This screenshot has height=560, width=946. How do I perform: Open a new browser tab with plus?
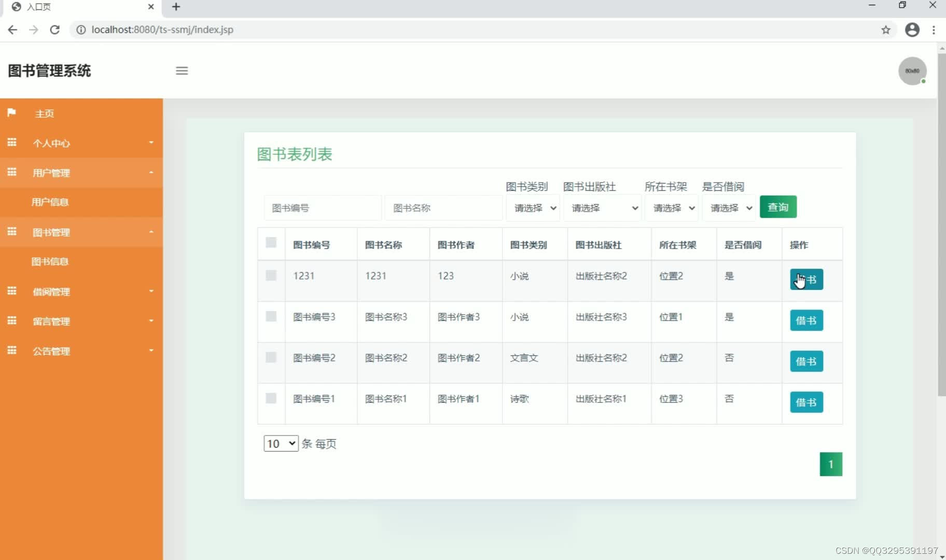click(x=176, y=7)
